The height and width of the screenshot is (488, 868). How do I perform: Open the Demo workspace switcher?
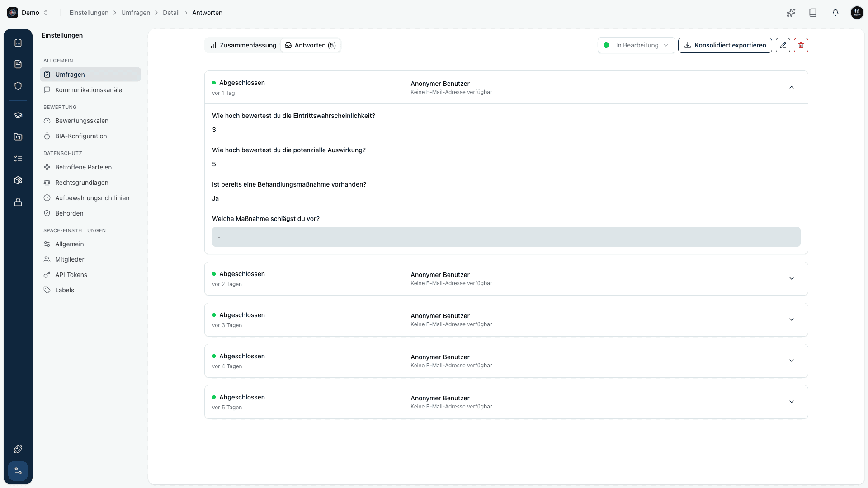(28, 13)
